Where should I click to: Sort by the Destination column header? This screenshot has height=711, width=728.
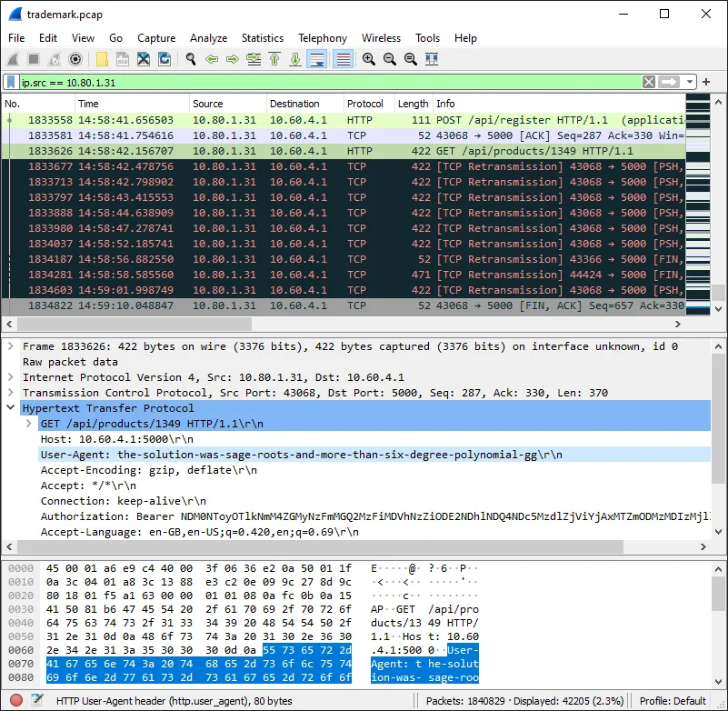pyautogui.click(x=305, y=104)
